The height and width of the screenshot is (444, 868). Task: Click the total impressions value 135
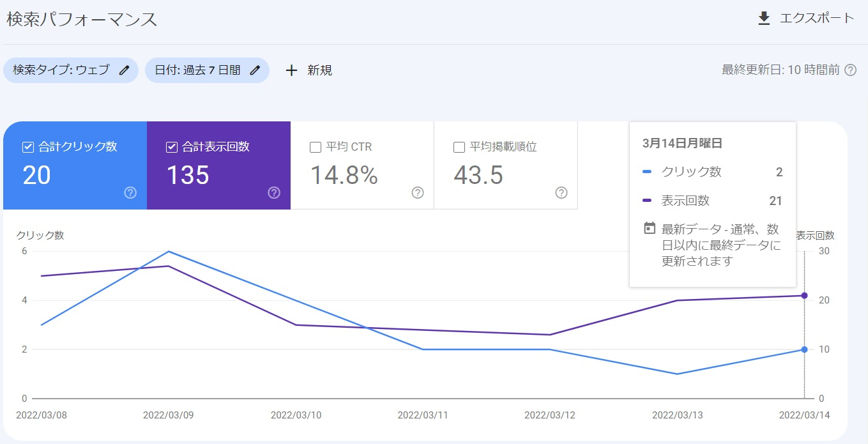[x=188, y=175]
